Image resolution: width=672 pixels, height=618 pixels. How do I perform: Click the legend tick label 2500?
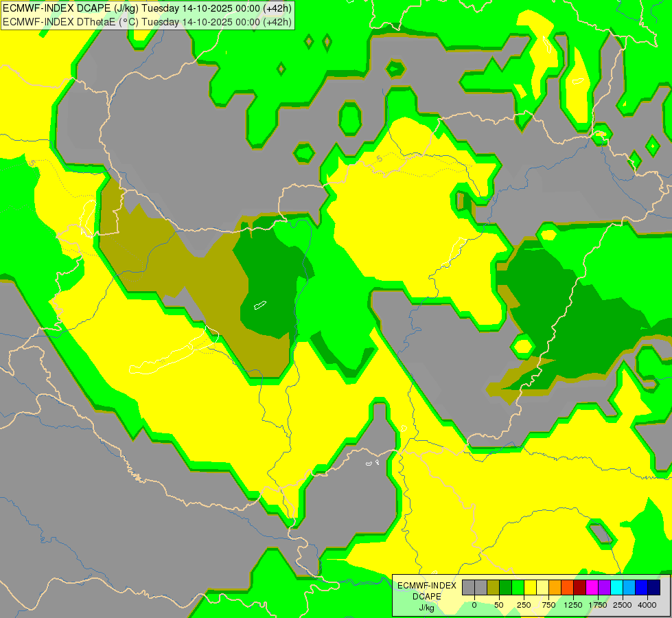coord(623,605)
